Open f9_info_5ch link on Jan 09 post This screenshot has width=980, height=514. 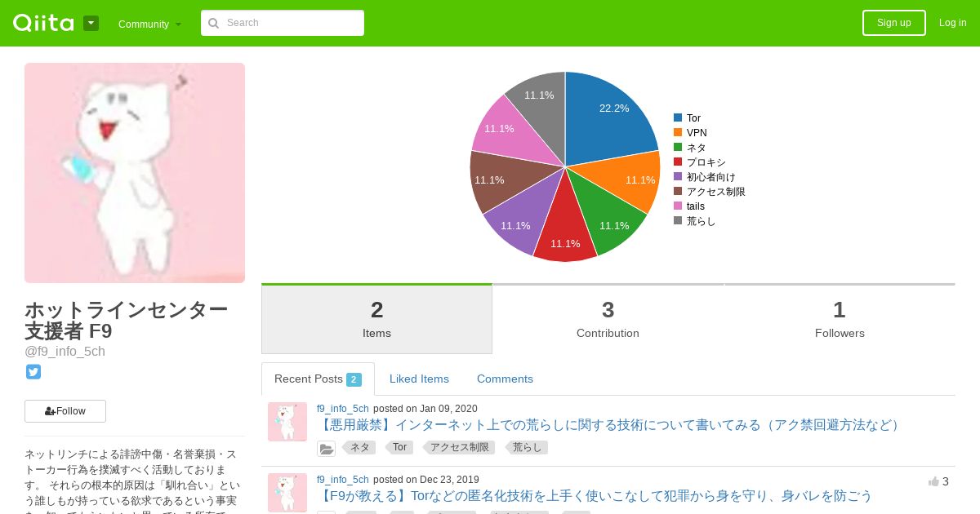(343, 409)
